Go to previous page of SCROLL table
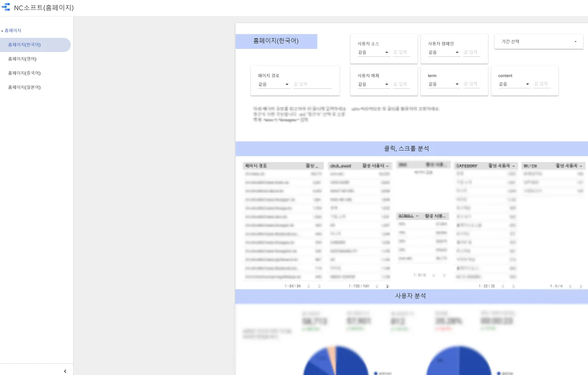Viewport: 588px width, 375px height. click(x=434, y=275)
